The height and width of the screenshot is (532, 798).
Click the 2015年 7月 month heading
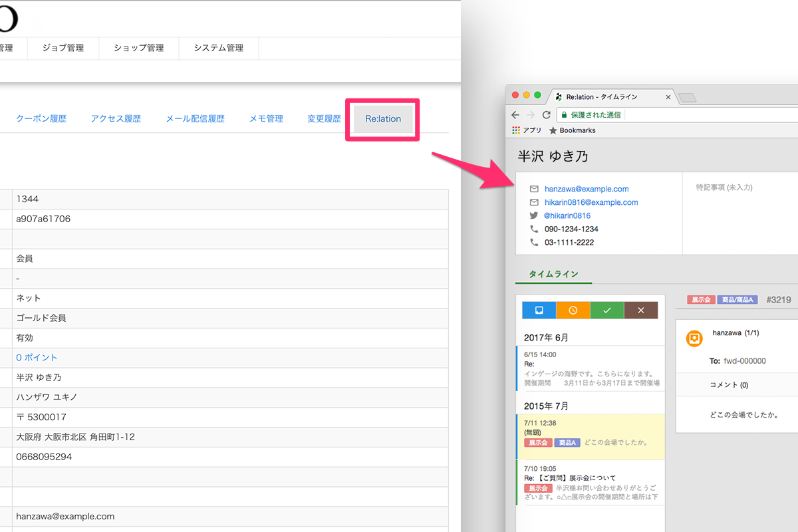tap(547, 406)
